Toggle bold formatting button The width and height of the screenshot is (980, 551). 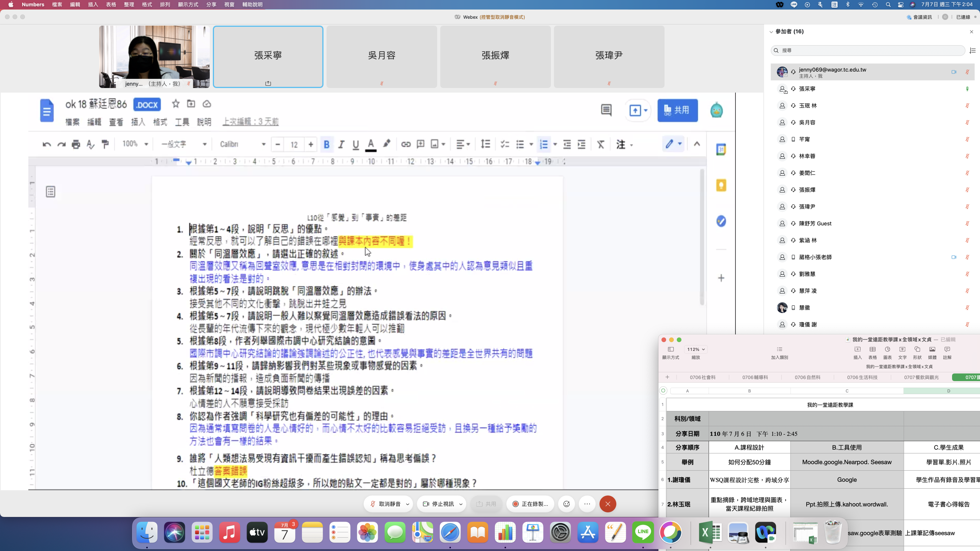327,144
